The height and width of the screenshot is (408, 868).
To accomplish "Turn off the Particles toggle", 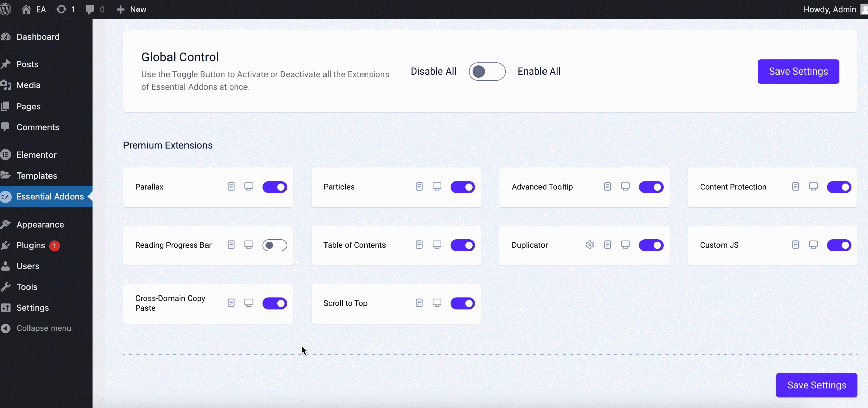I will 462,187.
